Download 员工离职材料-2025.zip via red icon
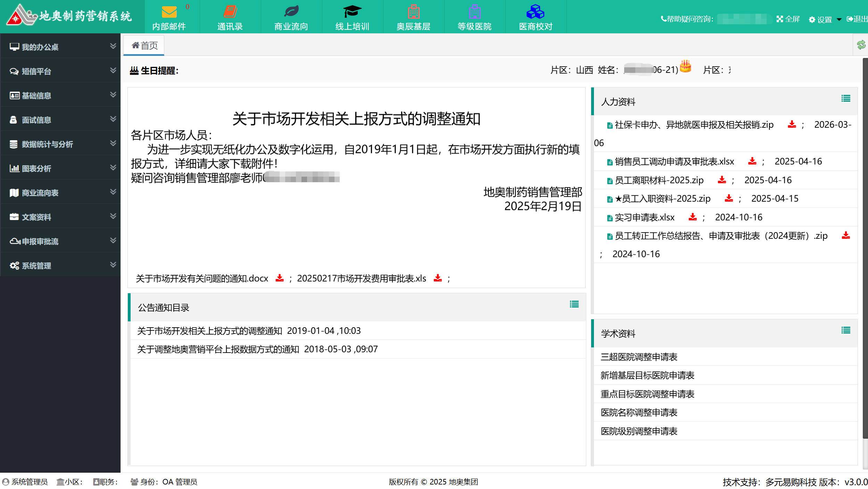The height and width of the screenshot is (489, 868). pos(722,180)
